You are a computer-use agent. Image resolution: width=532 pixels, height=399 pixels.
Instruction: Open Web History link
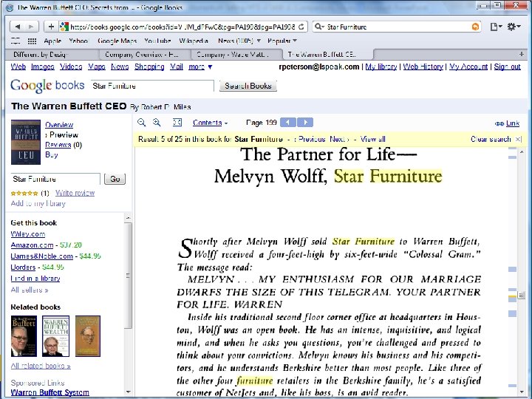coord(423,66)
